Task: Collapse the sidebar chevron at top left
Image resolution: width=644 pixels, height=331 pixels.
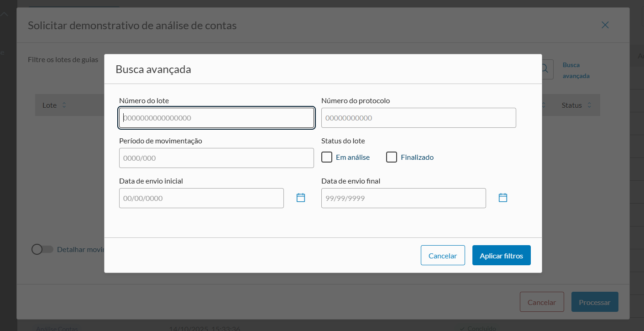Action: 4,15
